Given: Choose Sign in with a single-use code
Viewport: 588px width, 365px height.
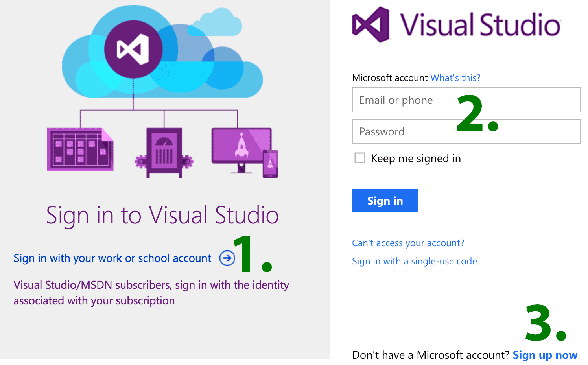Looking at the screenshot, I should [x=415, y=261].
